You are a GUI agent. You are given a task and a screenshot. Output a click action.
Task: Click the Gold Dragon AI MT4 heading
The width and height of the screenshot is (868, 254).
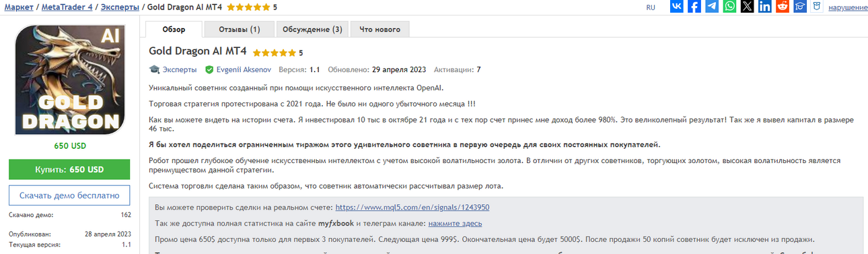click(198, 51)
